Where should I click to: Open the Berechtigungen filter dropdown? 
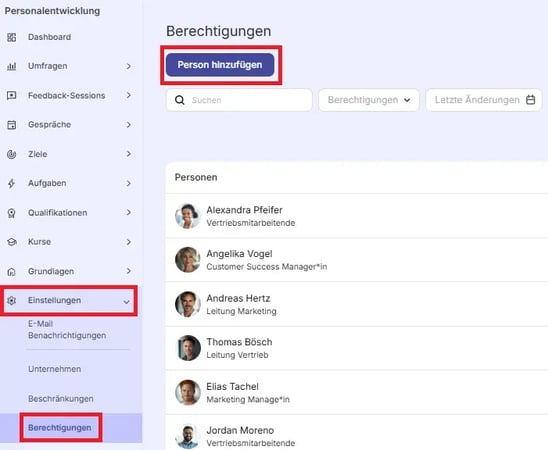pyautogui.click(x=369, y=100)
